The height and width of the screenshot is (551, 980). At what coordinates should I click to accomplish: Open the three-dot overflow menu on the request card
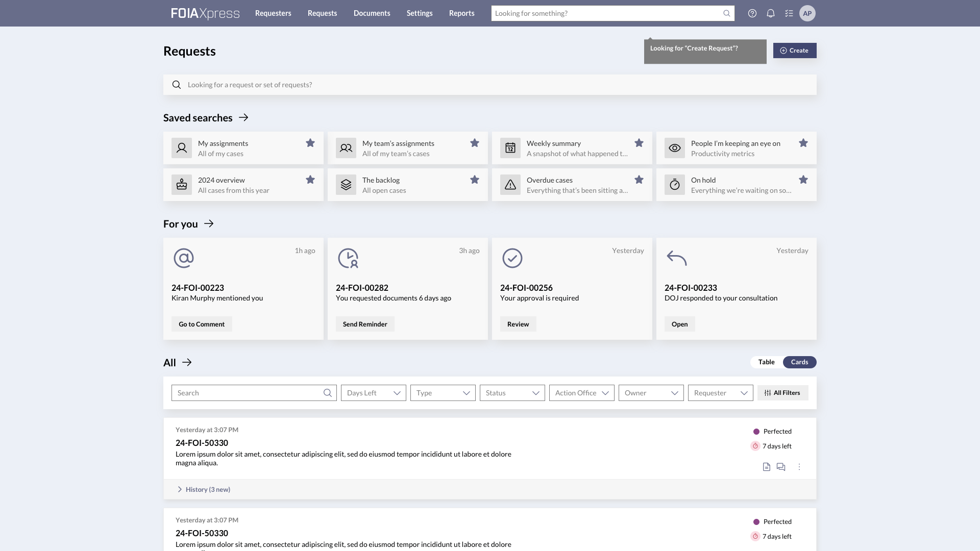[799, 466]
